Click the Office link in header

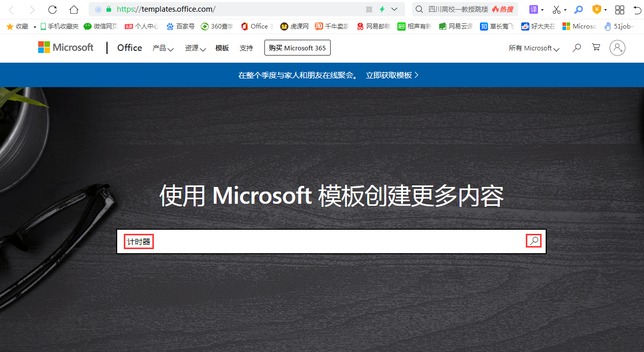pos(129,47)
